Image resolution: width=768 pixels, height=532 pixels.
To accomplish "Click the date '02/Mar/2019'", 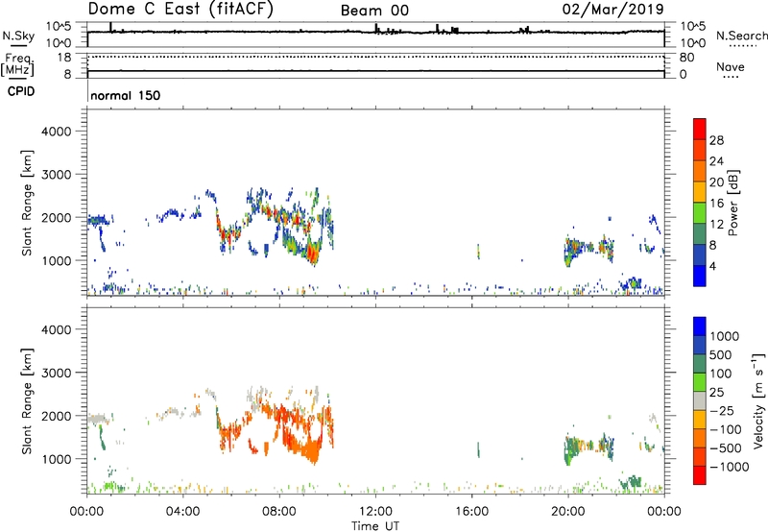I will pos(612,9).
